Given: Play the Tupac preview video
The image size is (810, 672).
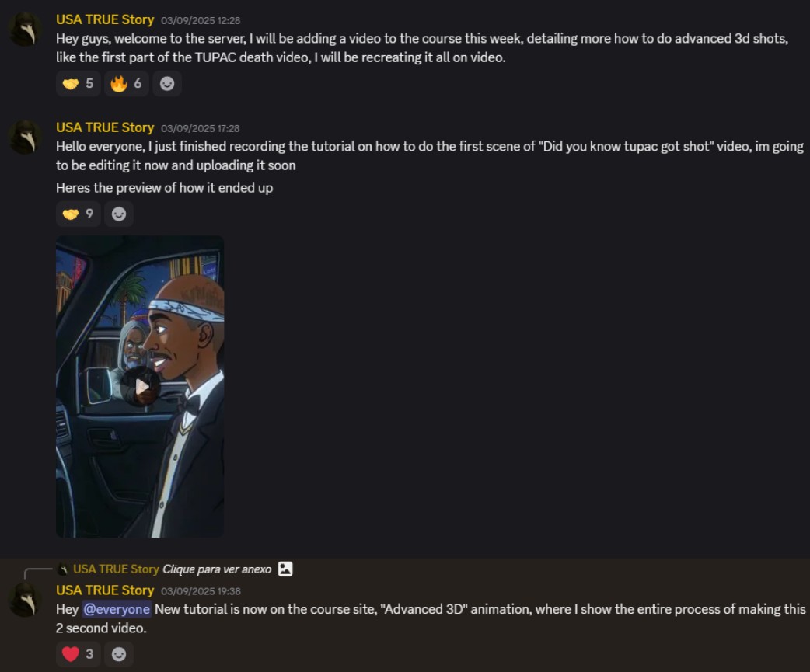Looking at the screenshot, I should click(141, 386).
